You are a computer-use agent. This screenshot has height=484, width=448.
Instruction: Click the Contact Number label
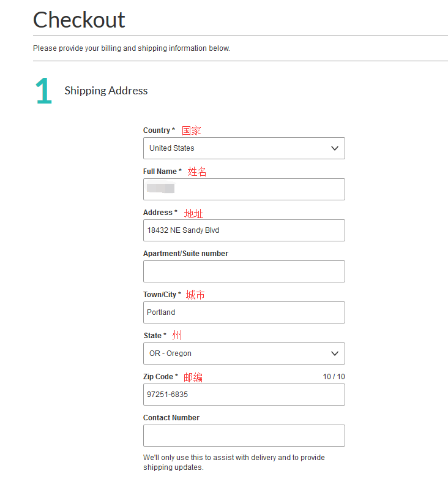pos(171,418)
